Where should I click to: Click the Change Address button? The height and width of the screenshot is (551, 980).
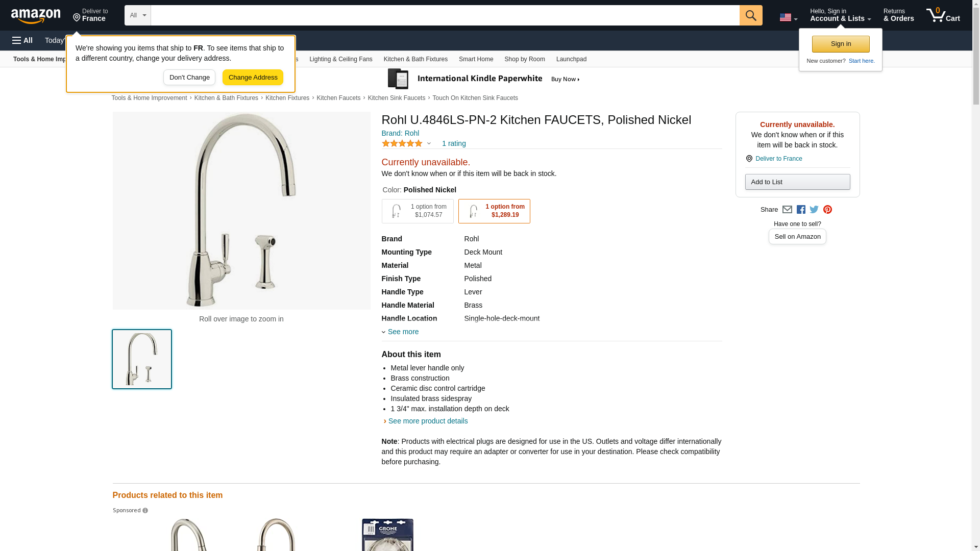click(x=253, y=78)
